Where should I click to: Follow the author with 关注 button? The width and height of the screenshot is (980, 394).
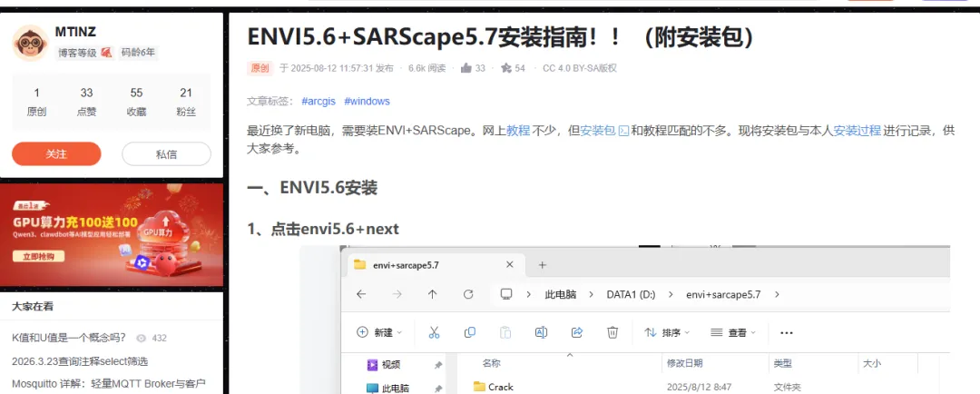pos(56,153)
